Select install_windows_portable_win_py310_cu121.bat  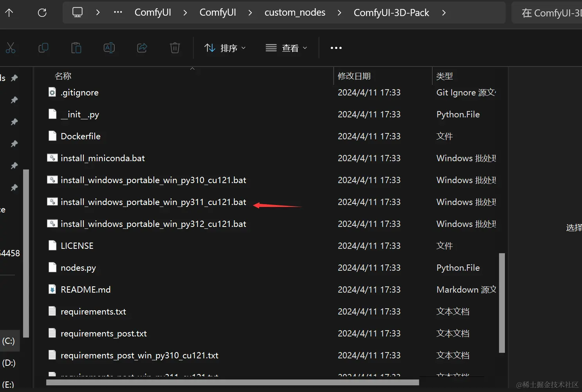click(x=153, y=180)
